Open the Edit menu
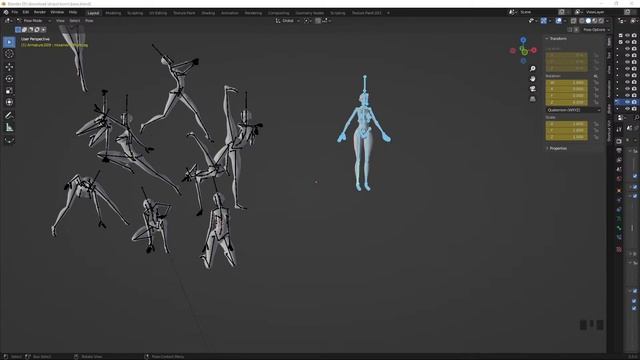 click(x=26, y=13)
